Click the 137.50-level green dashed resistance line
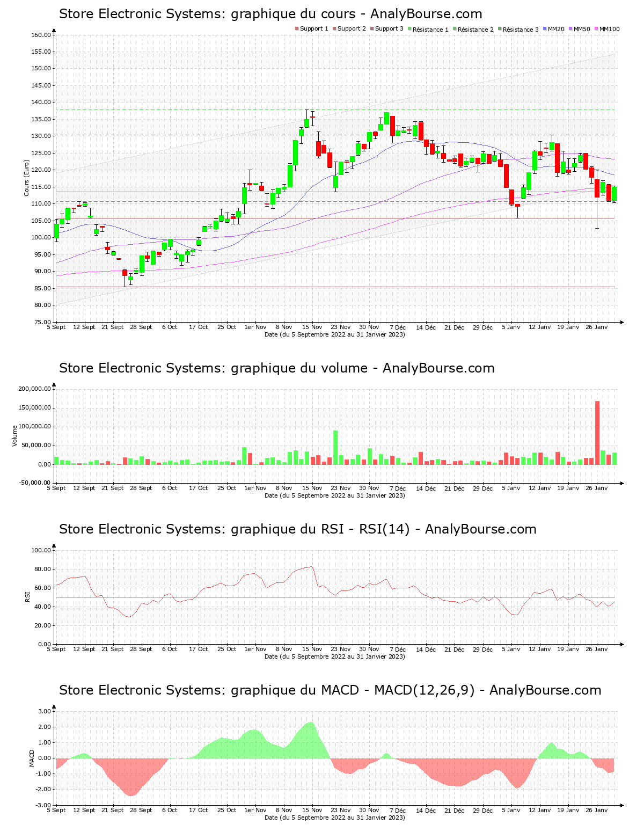Image resolution: width=644 pixels, height=832 pixels. (x=335, y=110)
